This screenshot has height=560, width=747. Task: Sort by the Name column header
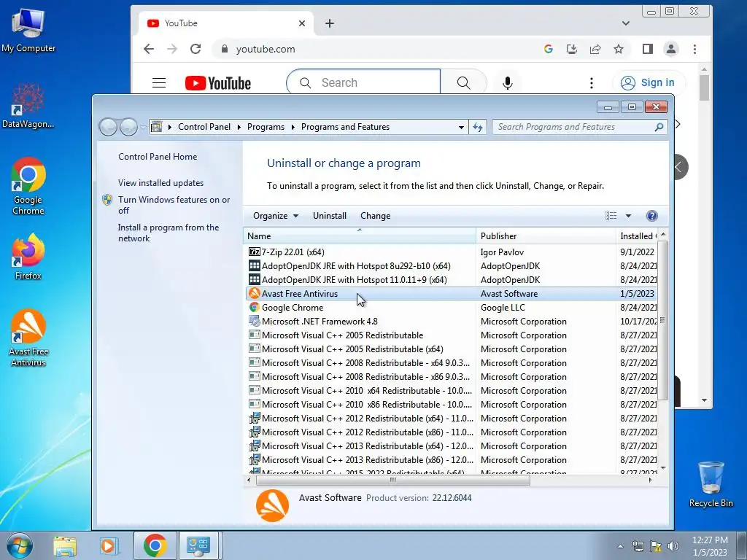point(359,236)
